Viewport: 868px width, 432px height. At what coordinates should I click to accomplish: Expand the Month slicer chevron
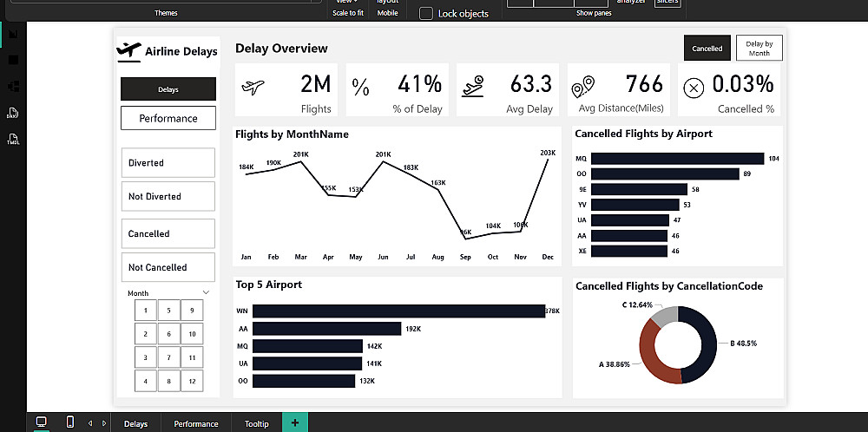point(206,292)
